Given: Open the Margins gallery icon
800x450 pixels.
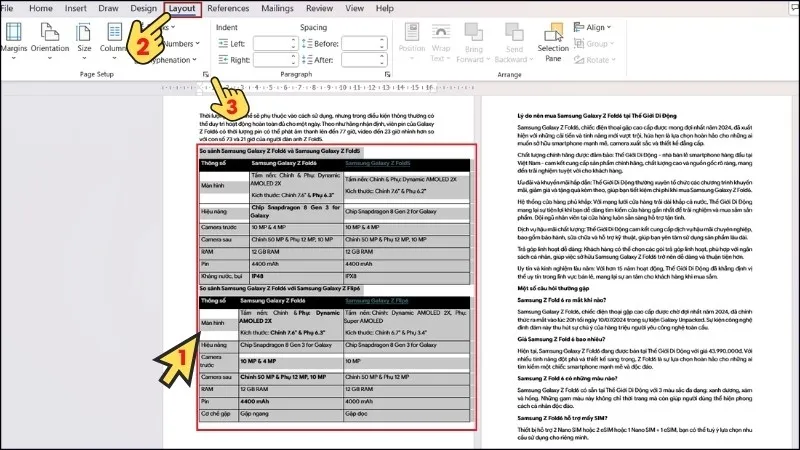Looking at the screenshot, I should (x=13, y=32).
